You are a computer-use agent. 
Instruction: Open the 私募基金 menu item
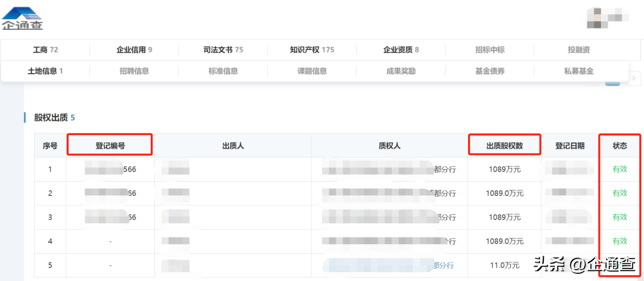578,71
